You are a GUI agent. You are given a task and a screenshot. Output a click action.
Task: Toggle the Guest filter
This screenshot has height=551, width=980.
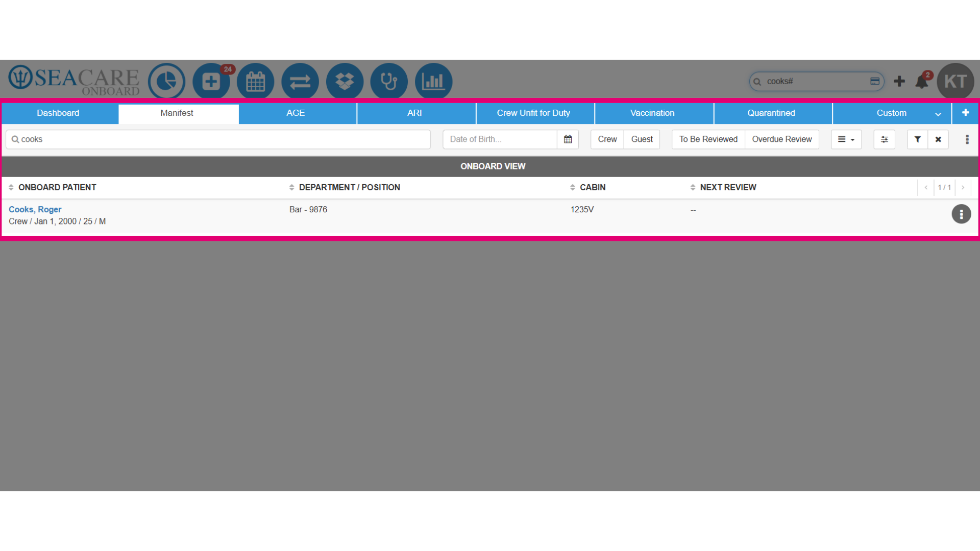pos(642,139)
